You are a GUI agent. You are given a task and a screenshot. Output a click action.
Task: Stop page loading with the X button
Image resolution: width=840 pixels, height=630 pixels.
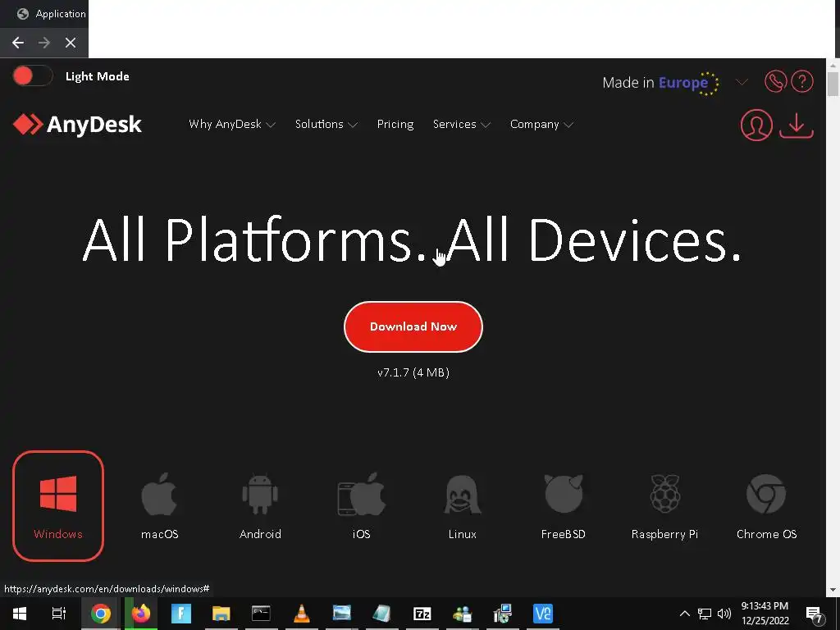[71, 43]
